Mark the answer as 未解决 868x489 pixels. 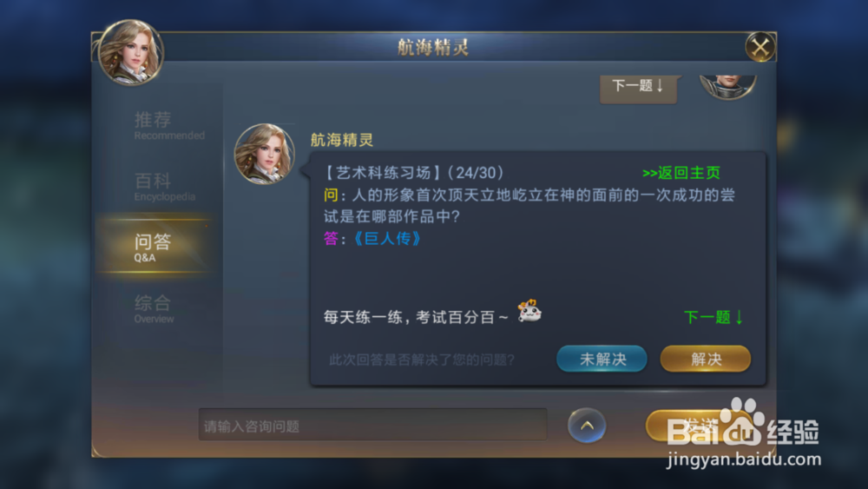click(602, 359)
